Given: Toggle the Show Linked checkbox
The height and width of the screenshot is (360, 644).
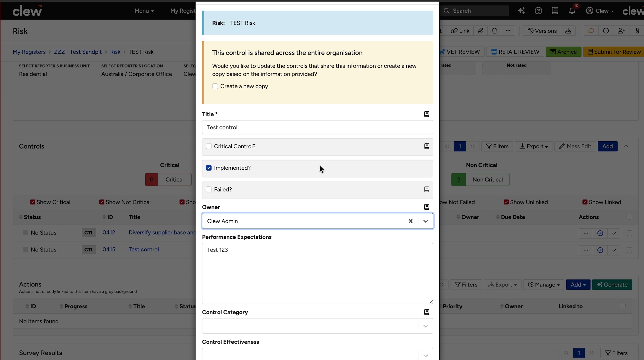Looking at the screenshot, I should point(585,202).
